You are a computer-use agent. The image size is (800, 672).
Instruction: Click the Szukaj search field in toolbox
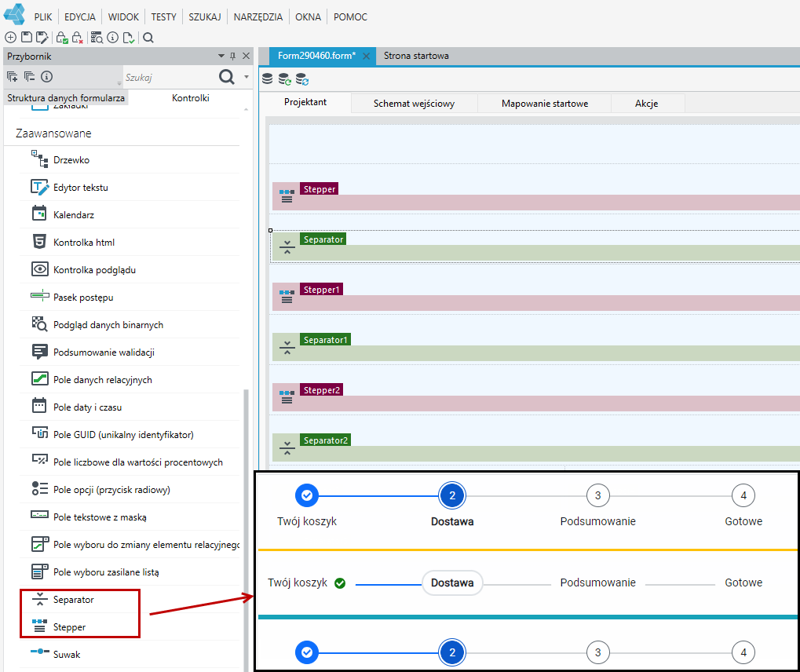[x=170, y=78]
